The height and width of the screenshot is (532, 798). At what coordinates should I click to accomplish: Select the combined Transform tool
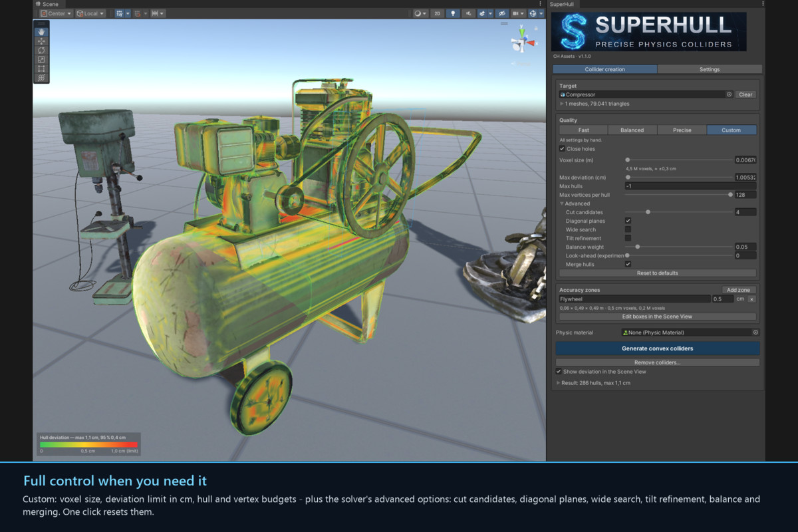pos(41,78)
